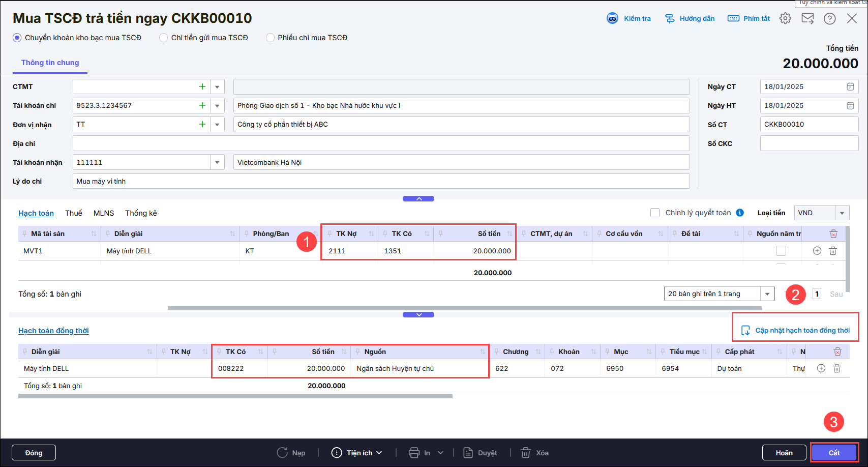The width and height of the screenshot is (868, 467).
Task: Click the Lý do chi input field
Action: [380, 181]
